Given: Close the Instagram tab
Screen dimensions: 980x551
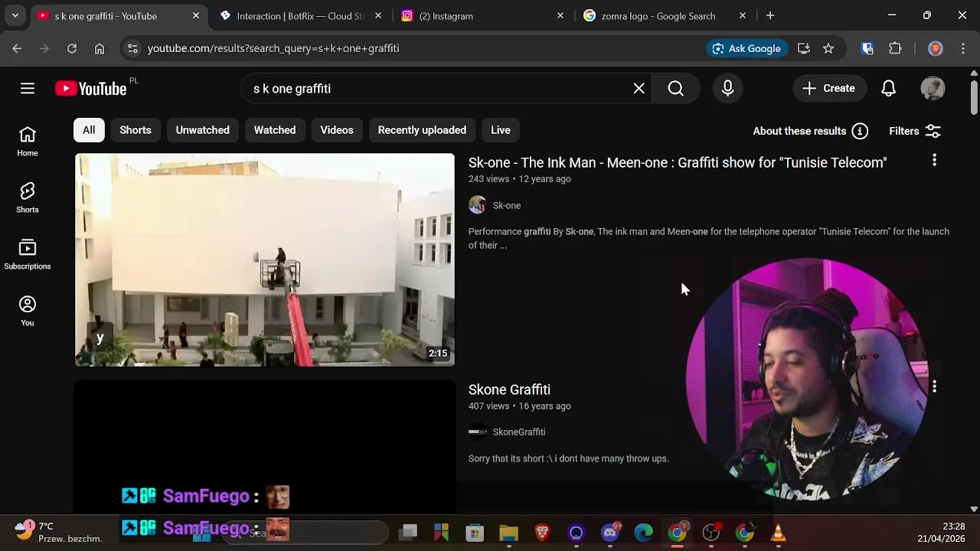Looking at the screenshot, I should point(560,15).
